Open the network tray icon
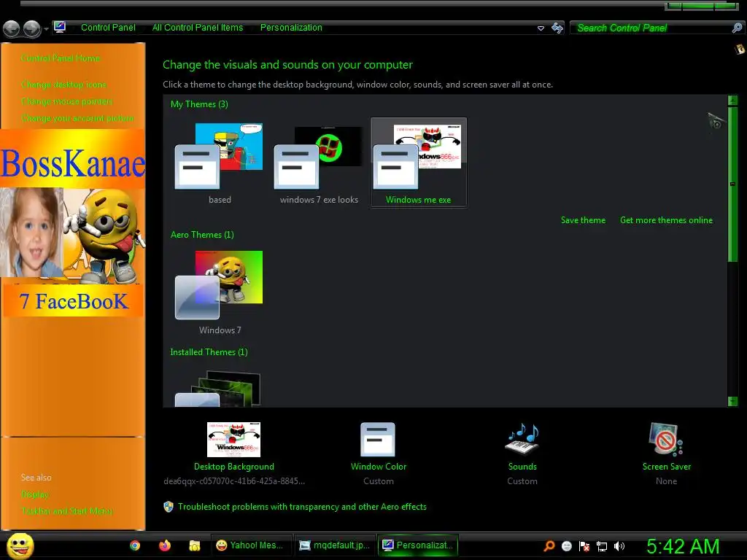Viewport: 747px width, 560px height. (602, 546)
